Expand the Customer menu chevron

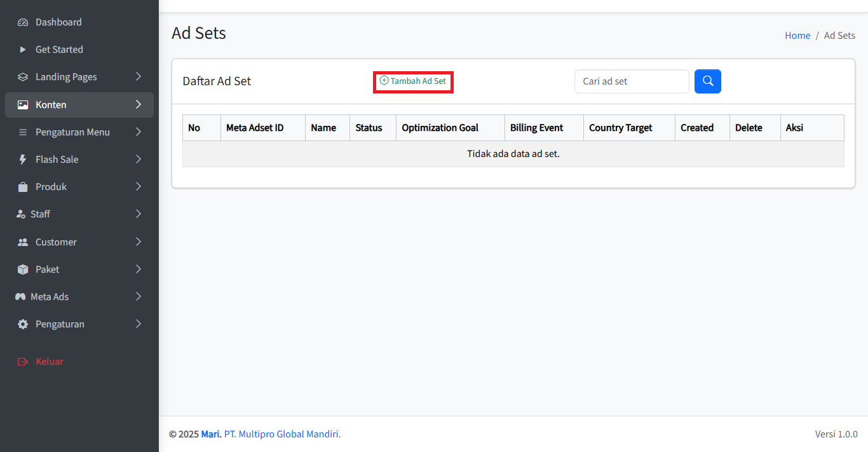point(139,242)
